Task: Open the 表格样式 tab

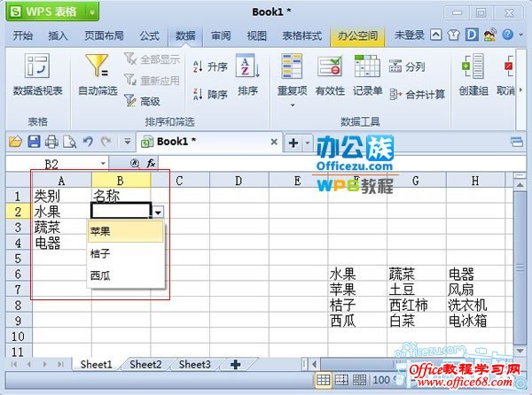Action: (302, 35)
